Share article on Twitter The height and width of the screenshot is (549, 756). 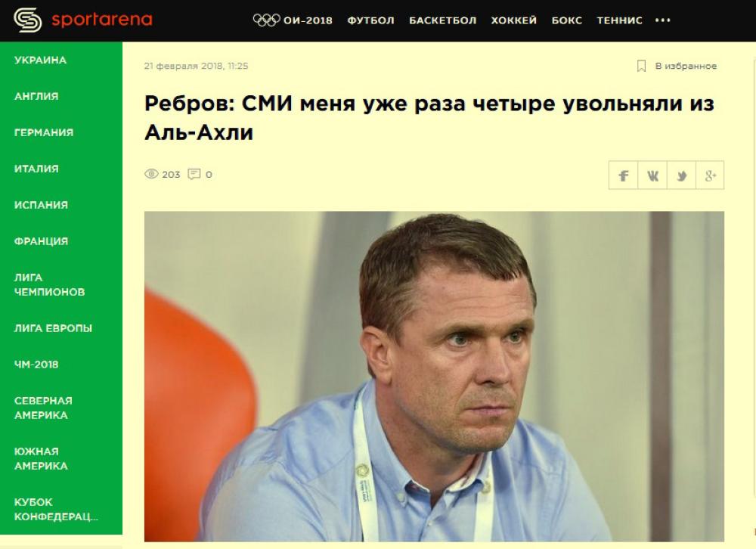[681, 175]
